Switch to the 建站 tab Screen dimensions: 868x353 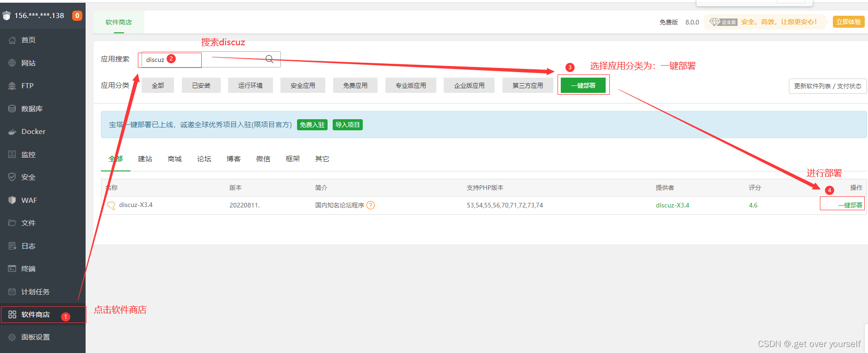click(145, 159)
